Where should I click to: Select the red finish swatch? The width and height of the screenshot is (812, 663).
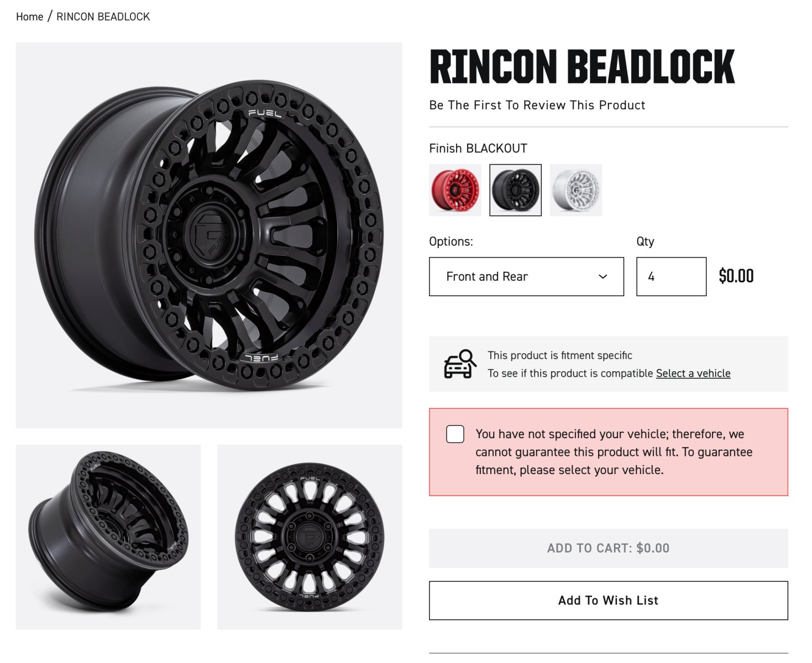[x=455, y=190]
